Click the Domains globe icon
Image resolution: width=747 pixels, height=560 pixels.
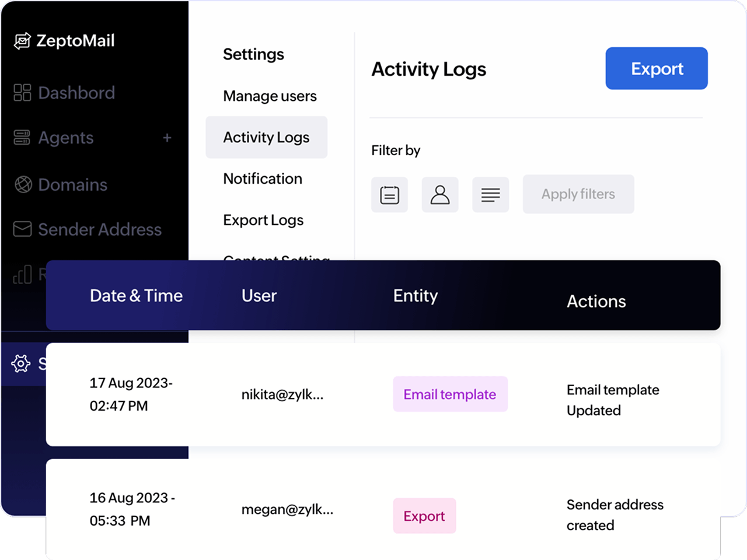[23, 184]
